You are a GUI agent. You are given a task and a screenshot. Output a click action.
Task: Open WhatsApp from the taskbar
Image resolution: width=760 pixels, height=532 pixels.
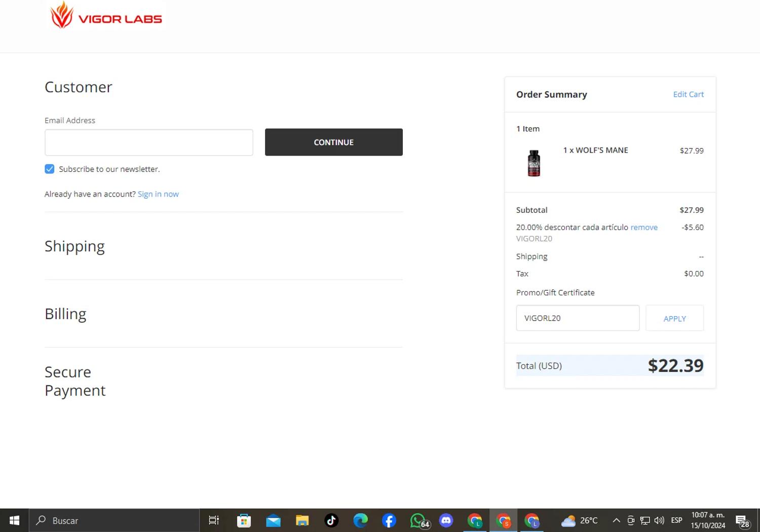(419, 520)
